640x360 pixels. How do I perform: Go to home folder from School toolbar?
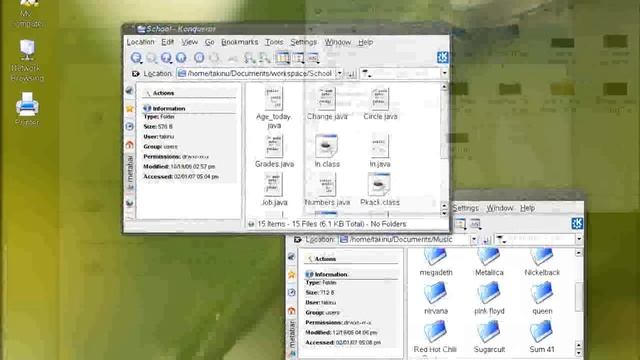click(x=181, y=58)
